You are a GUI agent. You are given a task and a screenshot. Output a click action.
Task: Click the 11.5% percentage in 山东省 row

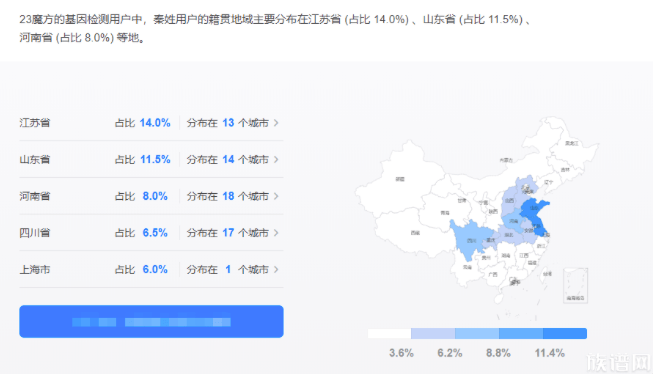(155, 160)
